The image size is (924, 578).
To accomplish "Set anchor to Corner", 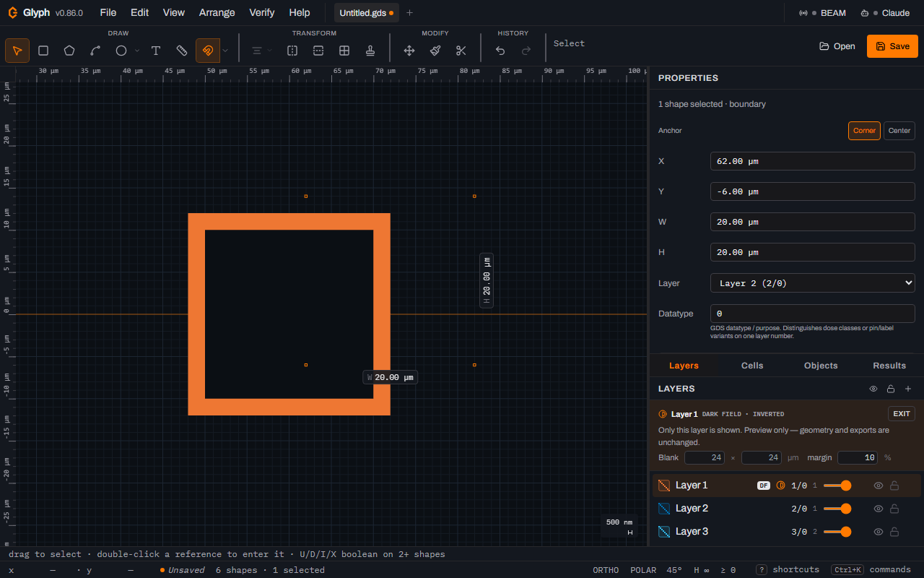I will click(864, 131).
